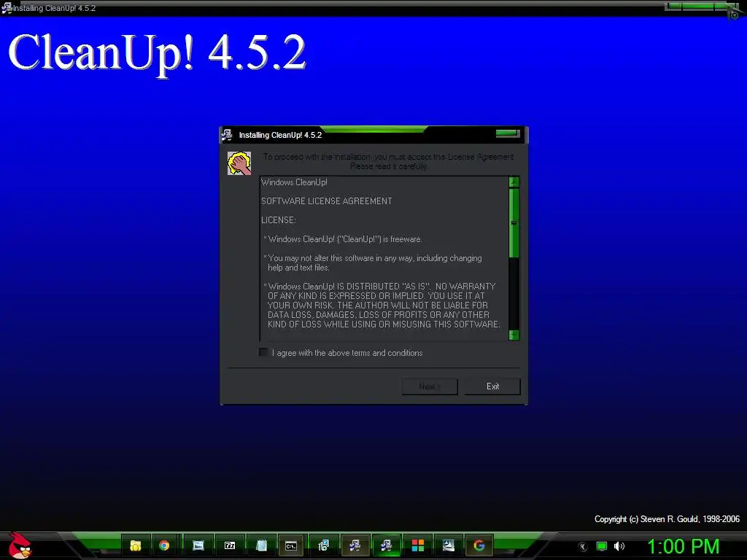The height and width of the screenshot is (560, 747).
Task: Click the green license scrollbar thumb
Action: click(x=514, y=223)
